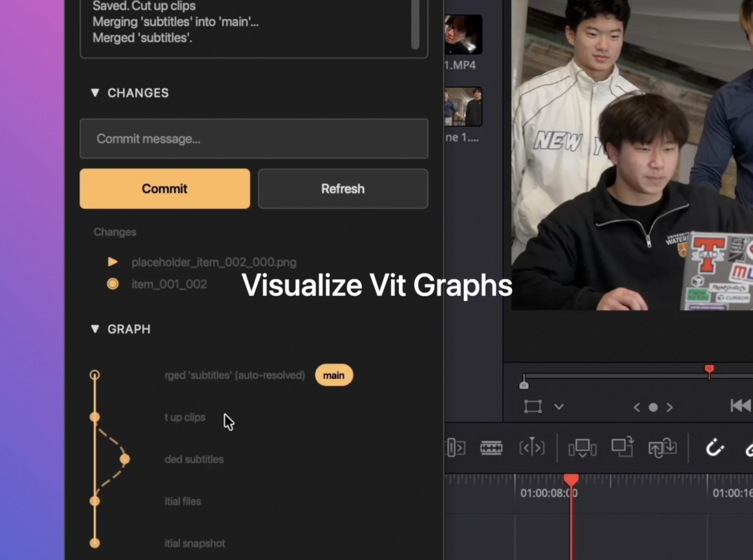
Task: Click the Replace clip icon
Action: tap(663, 448)
